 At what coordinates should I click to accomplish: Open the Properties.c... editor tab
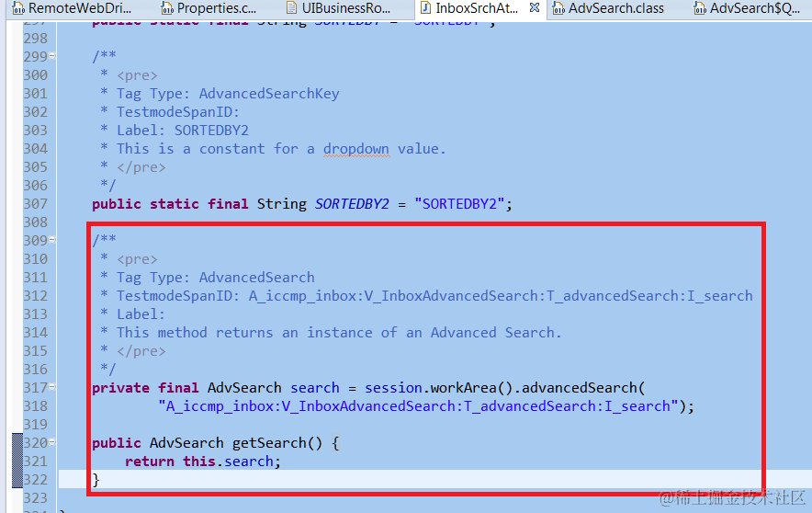click(209, 8)
